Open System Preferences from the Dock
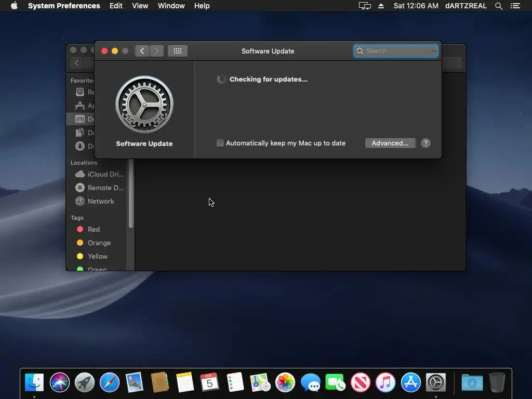Screen dimensions: 532x399 point(436,382)
